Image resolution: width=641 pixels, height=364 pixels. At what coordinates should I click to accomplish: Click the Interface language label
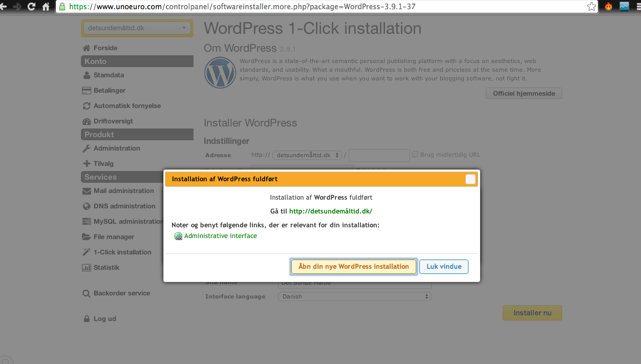tap(236, 296)
